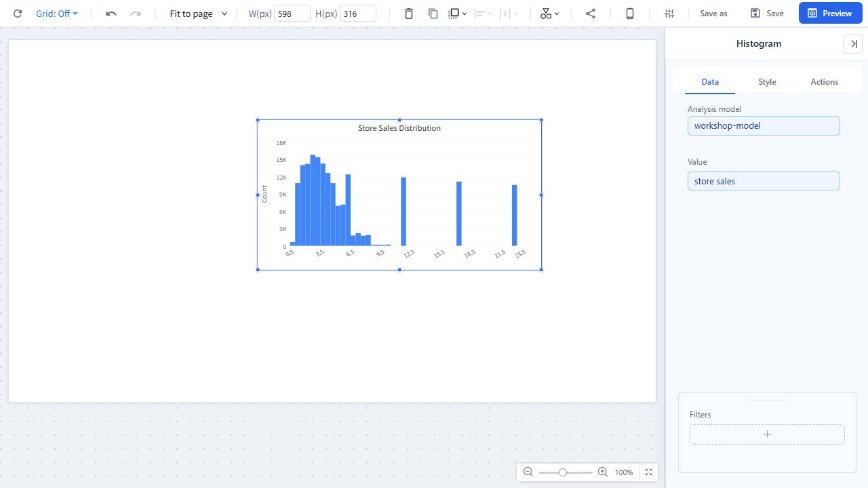Image resolution: width=868 pixels, height=488 pixels.
Task: Click the histogram bar near 12.5
Action: 403,211
